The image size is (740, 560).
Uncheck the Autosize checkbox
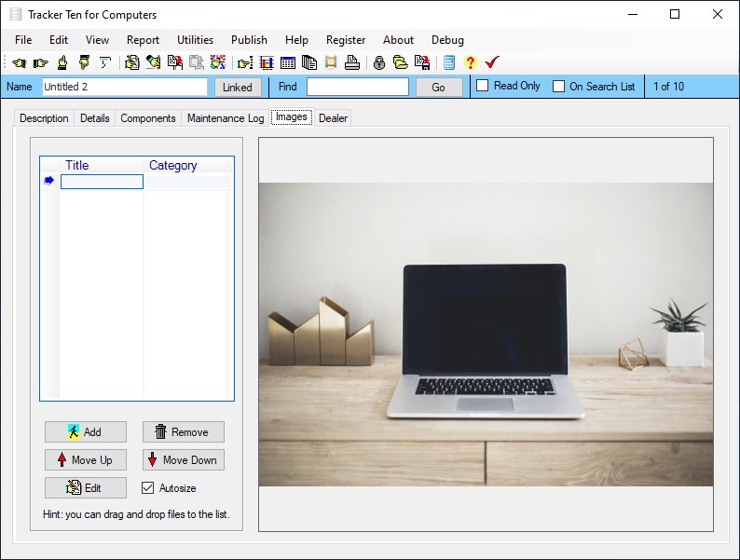click(x=147, y=487)
